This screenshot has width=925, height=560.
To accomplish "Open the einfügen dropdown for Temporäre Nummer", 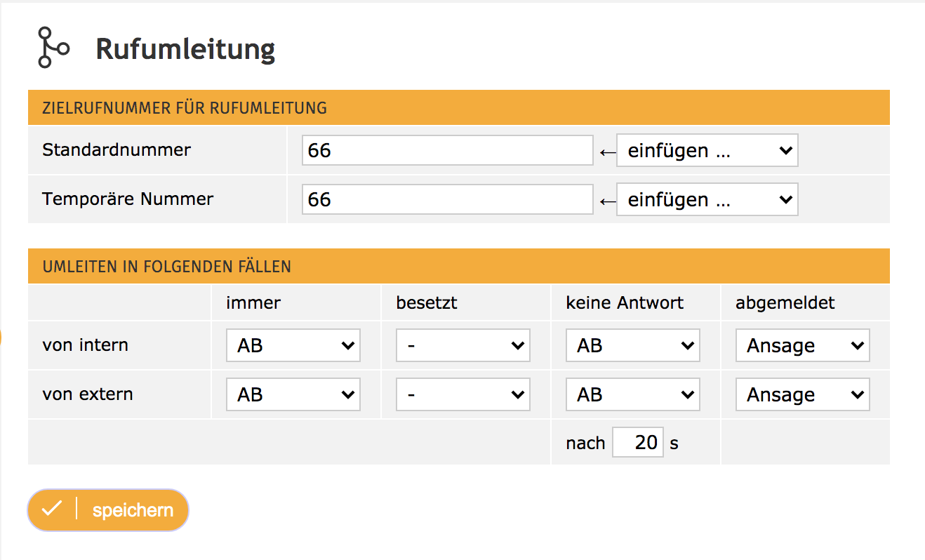I will point(707,200).
